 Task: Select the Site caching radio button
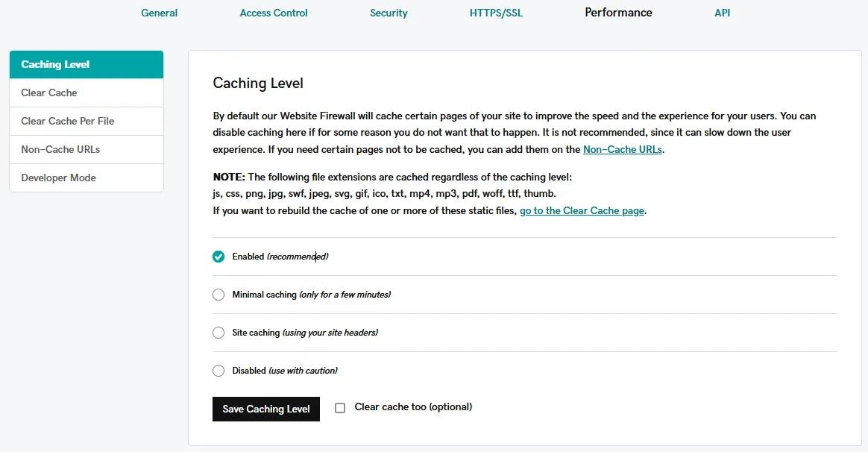tap(218, 333)
